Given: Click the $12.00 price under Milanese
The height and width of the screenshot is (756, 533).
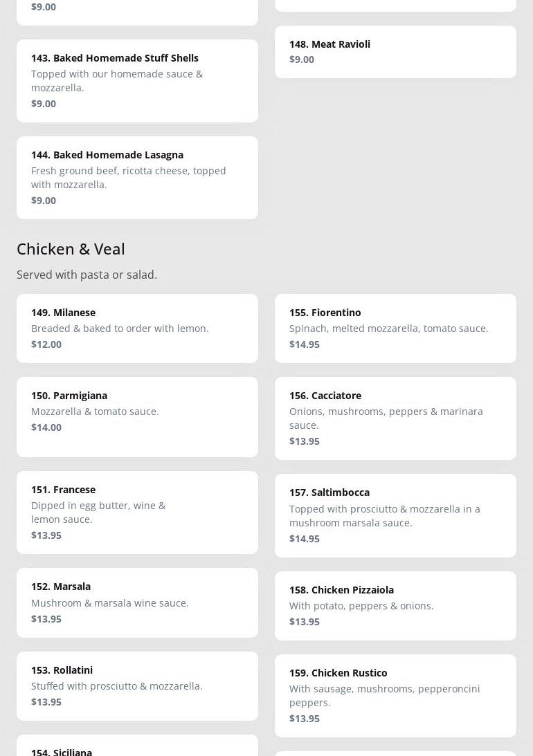Looking at the screenshot, I should [46, 344].
